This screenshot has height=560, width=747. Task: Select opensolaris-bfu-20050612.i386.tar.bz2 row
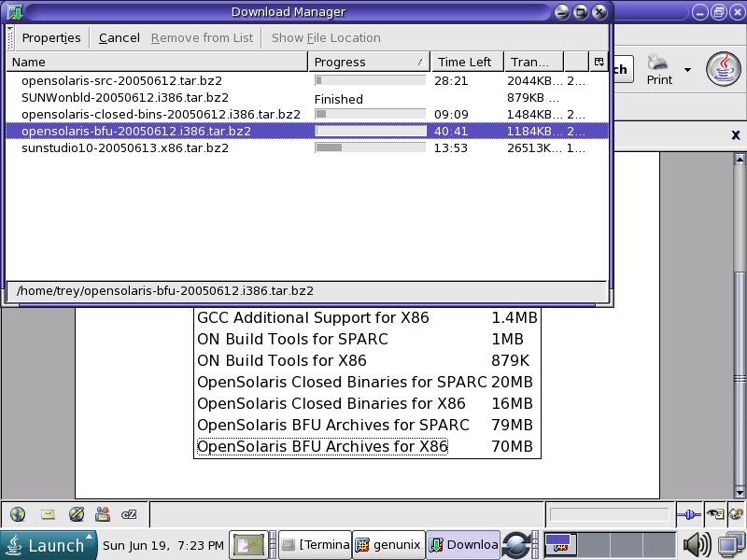pos(307,131)
